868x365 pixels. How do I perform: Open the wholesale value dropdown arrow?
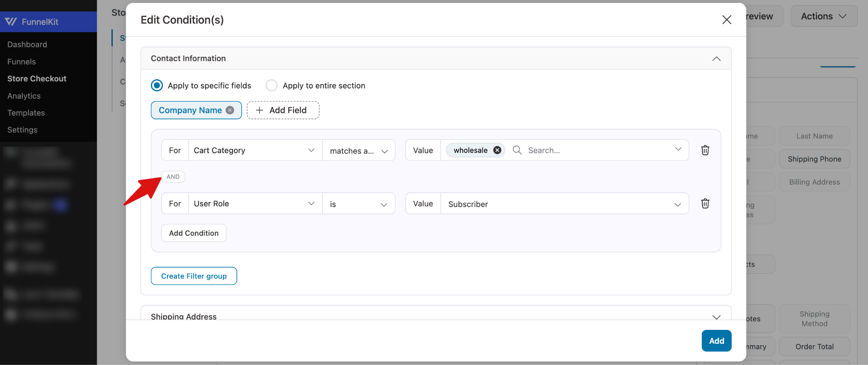point(678,149)
